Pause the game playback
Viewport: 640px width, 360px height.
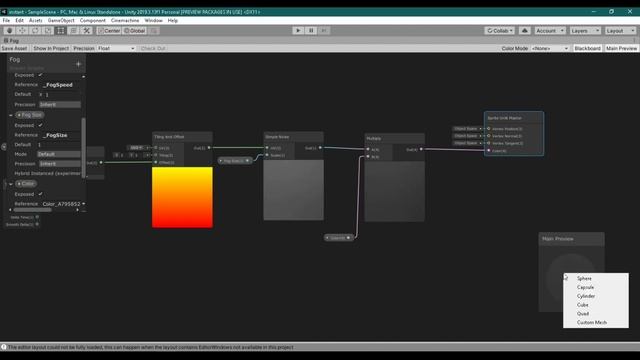click(x=311, y=31)
